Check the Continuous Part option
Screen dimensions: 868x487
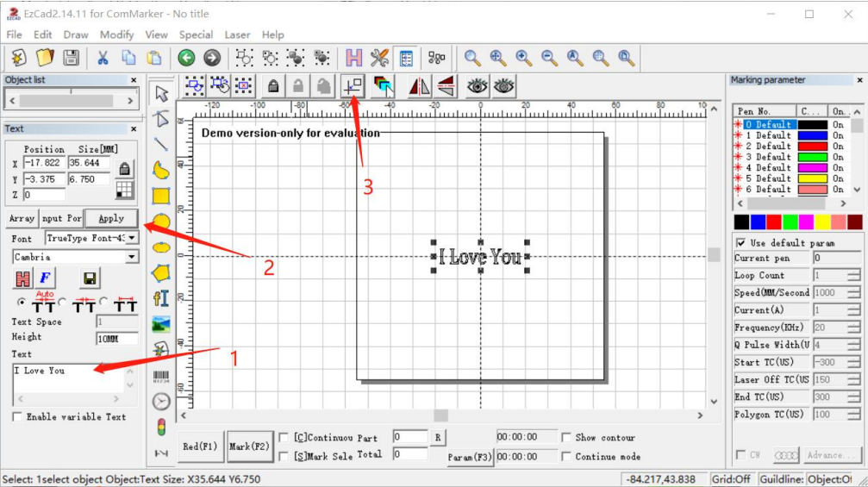coord(284,438)
